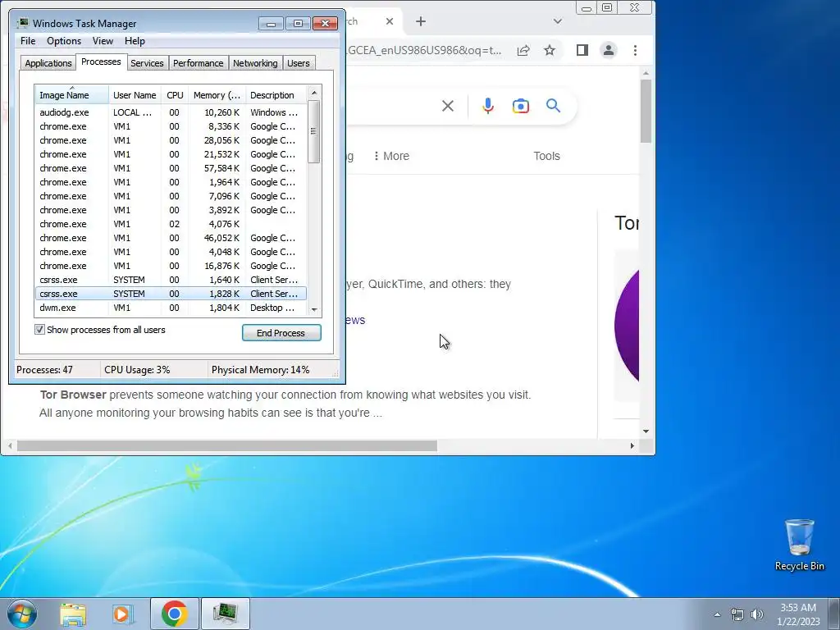Select chrome.exe row using 57,584 K
840x630 pixels.
(x=171, y=168)
